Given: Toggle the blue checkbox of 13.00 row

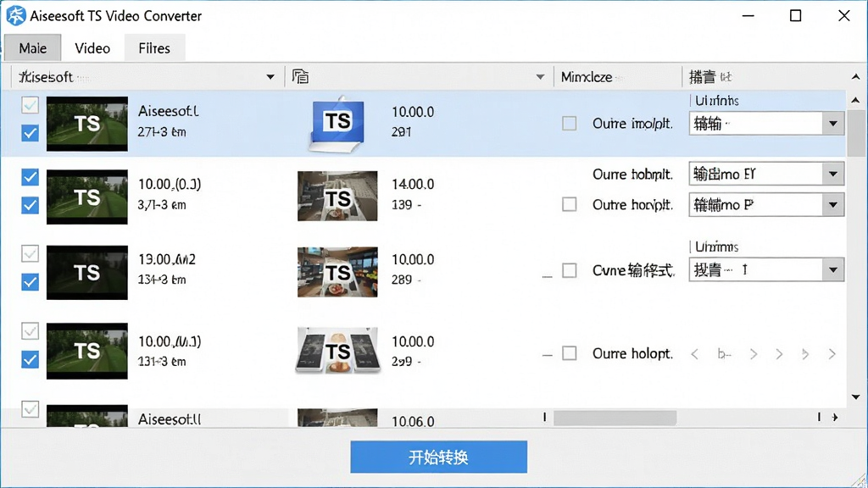Looking at the screenshot, I should [30, 281].
